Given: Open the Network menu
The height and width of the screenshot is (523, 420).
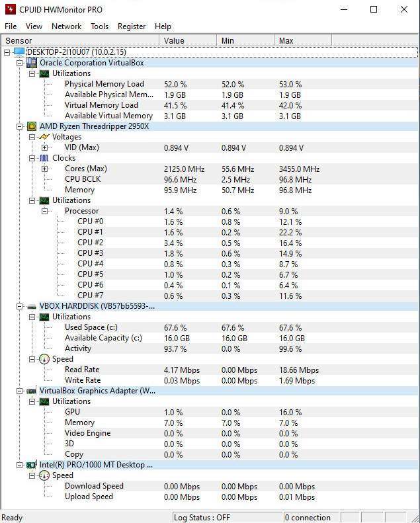Looking at the screenshot, I should pos(66,26).
